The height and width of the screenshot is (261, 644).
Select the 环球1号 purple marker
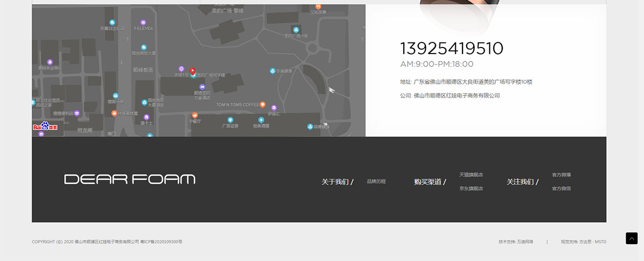181,68
